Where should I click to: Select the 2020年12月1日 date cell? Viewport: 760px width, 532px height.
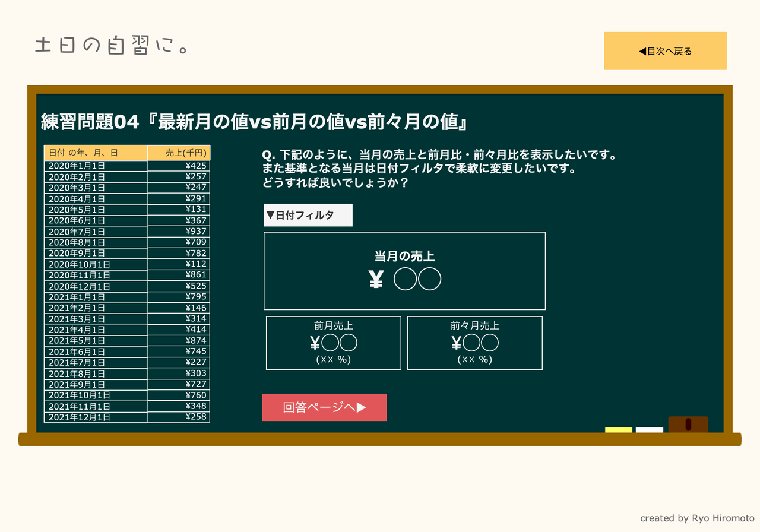96,286
